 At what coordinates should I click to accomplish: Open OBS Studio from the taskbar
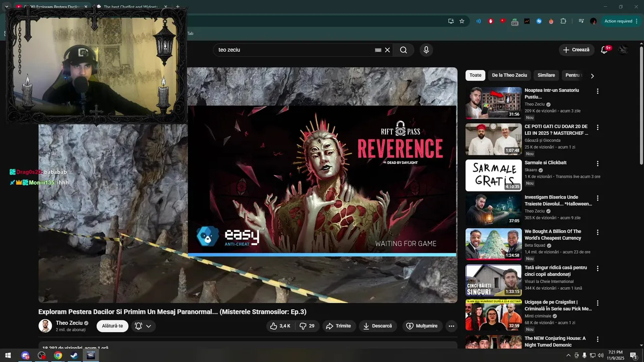tap(42, 355)
